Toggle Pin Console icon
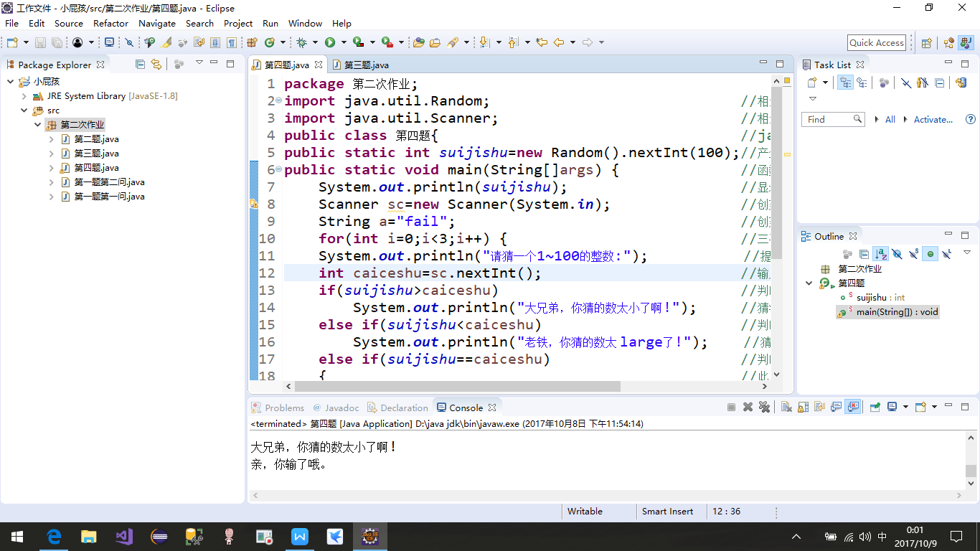 point(875,407)
